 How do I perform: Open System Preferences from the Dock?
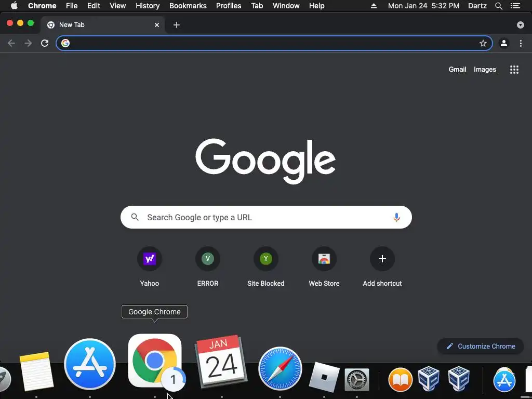(356, 380)
